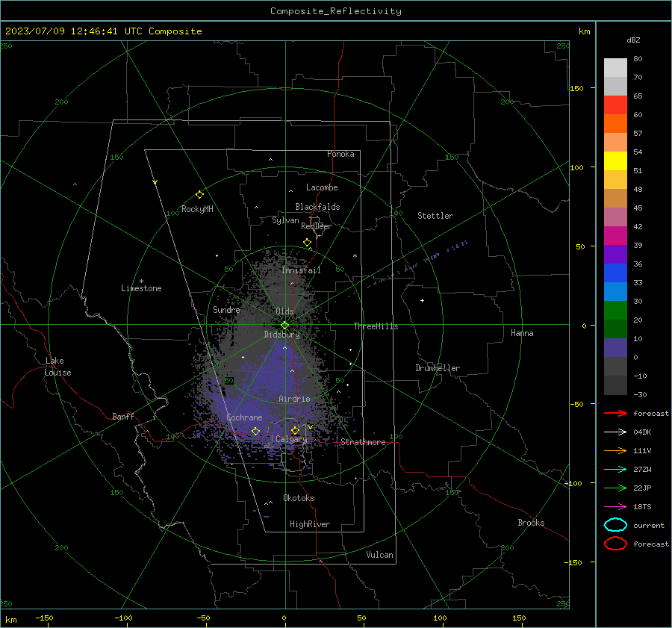672x628 pixels.
Task: Click the dBZ heading above the color scale
Action: tap(633, 40)
